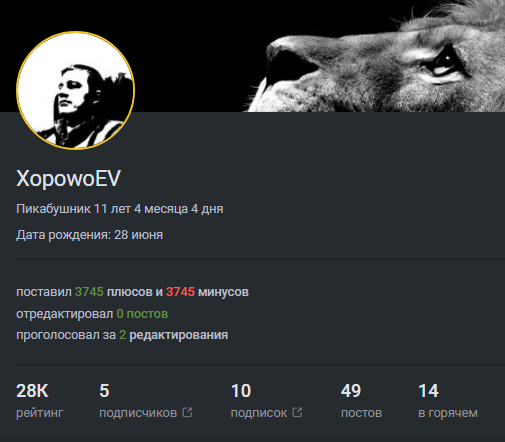
Task: Open the 5 подписчиков list
Action: click(146, 401)
